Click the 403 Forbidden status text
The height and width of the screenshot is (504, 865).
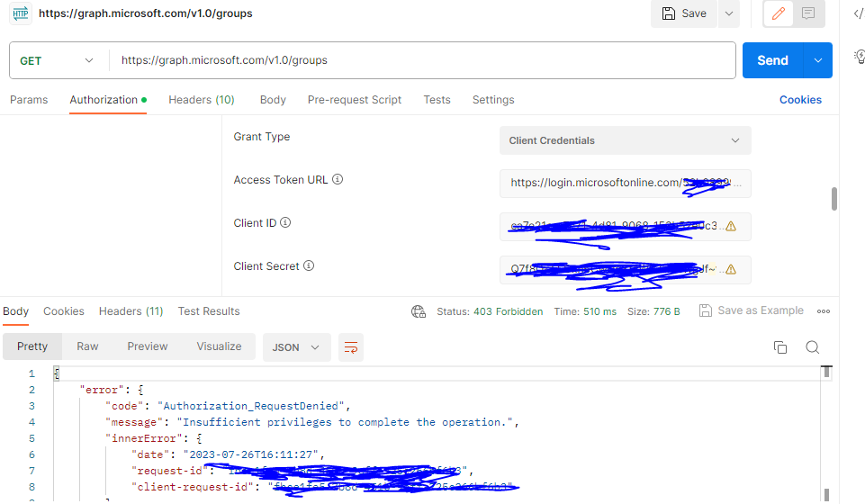pos(508,311)
